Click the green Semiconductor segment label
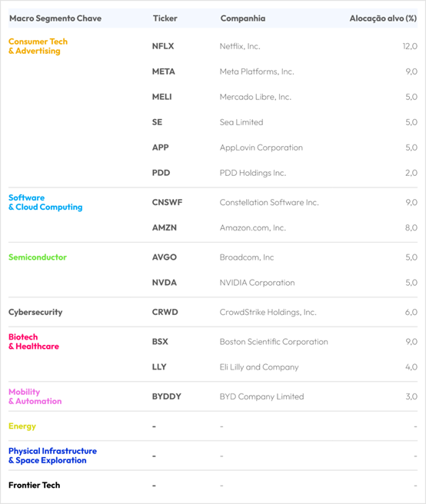 [38, 257]
